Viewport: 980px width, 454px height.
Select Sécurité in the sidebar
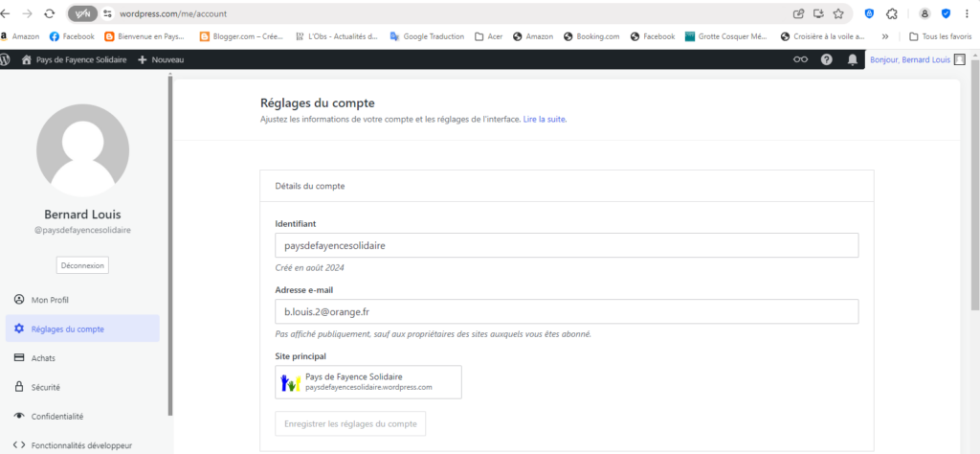pyautogui.click(x=45, y=387)
